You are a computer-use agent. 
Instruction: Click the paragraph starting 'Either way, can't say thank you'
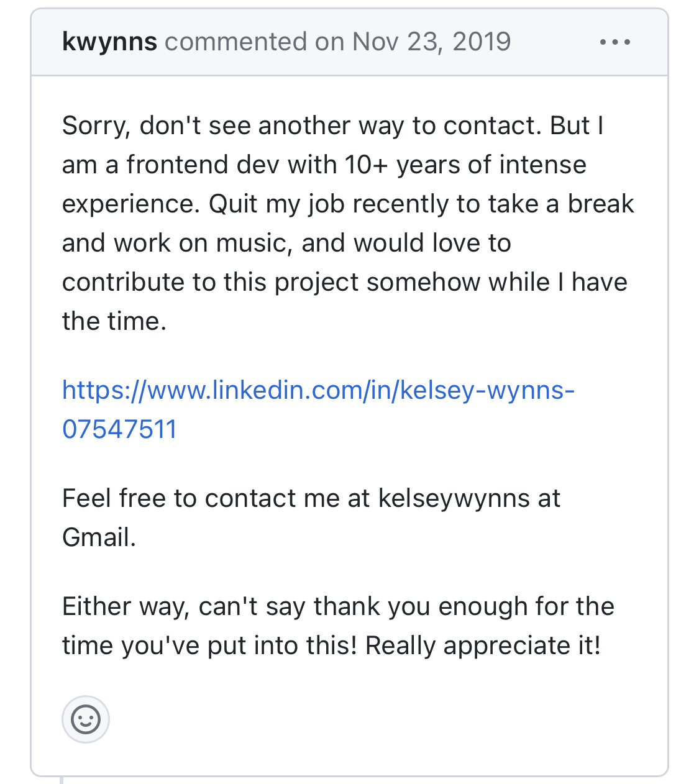click(x=338, y=626)
